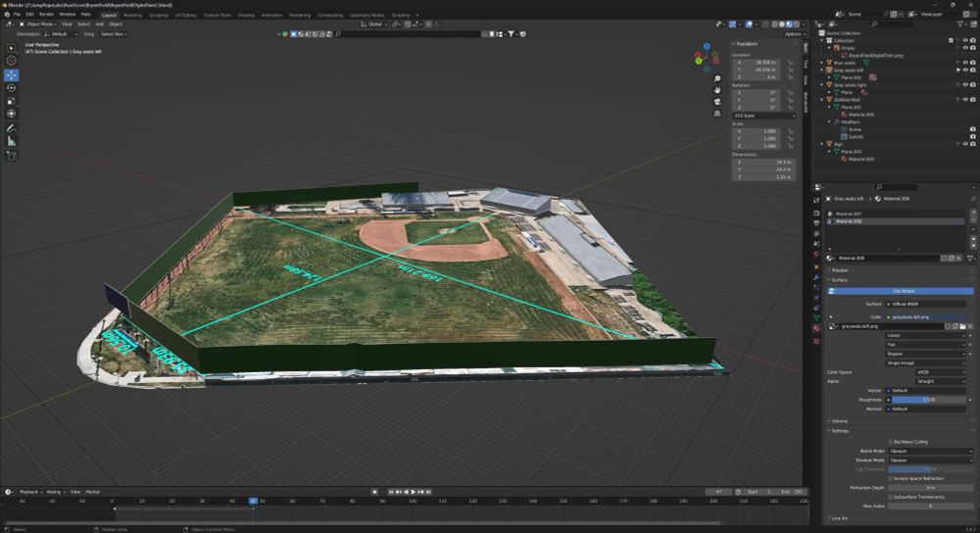This screenshot has height=533, width=980.
Task: Open the XYZ Euler rotation mode dropdown
Action: pyautogui.click(x=763, y=116)
